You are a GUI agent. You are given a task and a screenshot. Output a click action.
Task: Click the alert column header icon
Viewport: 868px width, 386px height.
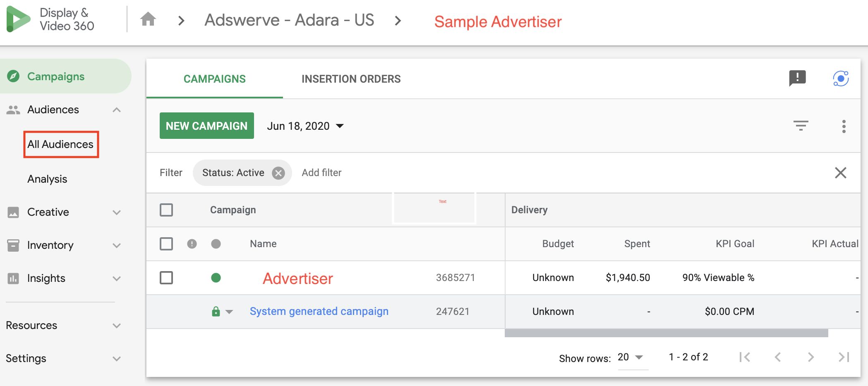click(192, 244)
